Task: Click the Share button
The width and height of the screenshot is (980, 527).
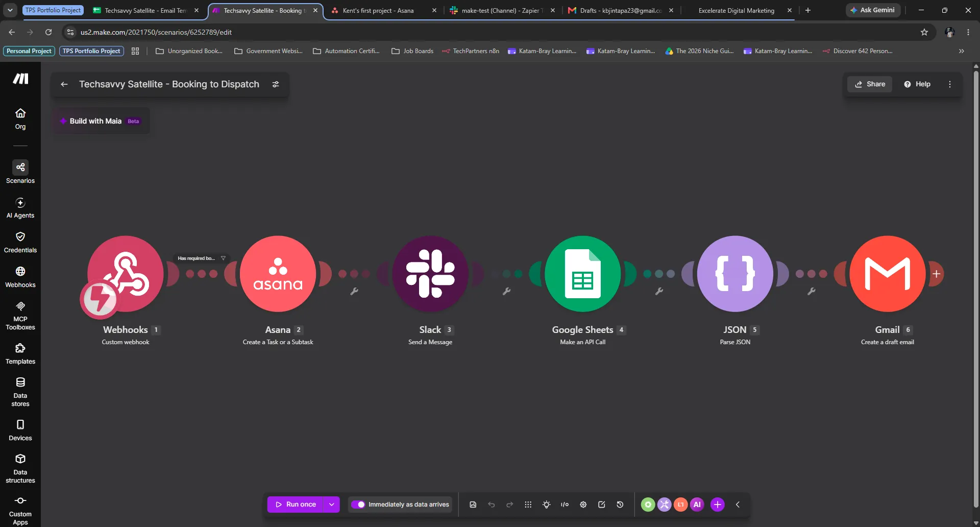Action: click(x=870, y=84)
